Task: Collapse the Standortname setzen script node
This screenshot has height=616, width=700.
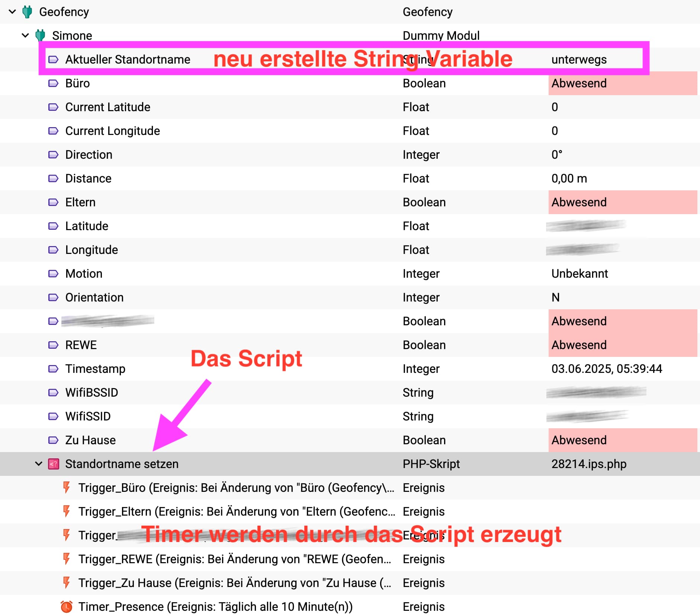Action: click(38, 464)
